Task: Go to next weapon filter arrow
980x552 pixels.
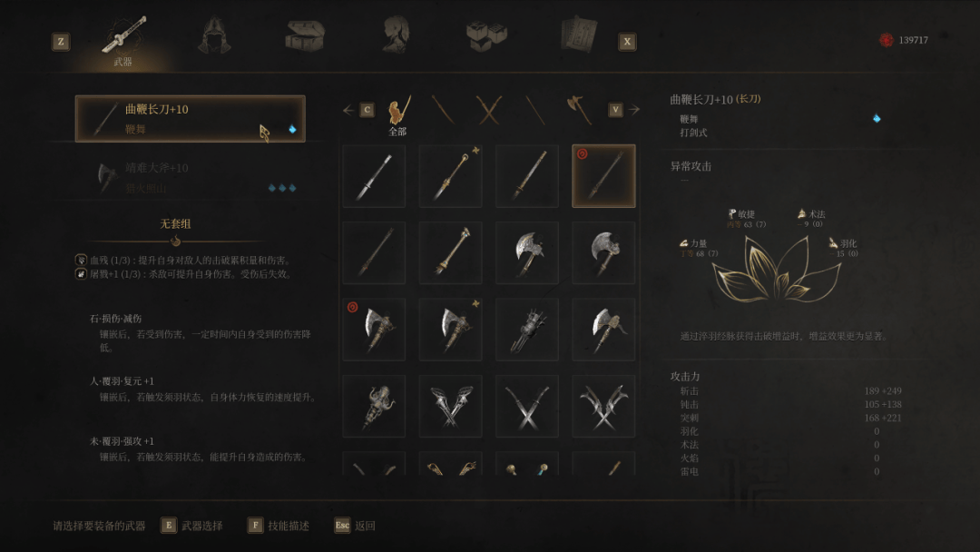Action: click(634, 110)
